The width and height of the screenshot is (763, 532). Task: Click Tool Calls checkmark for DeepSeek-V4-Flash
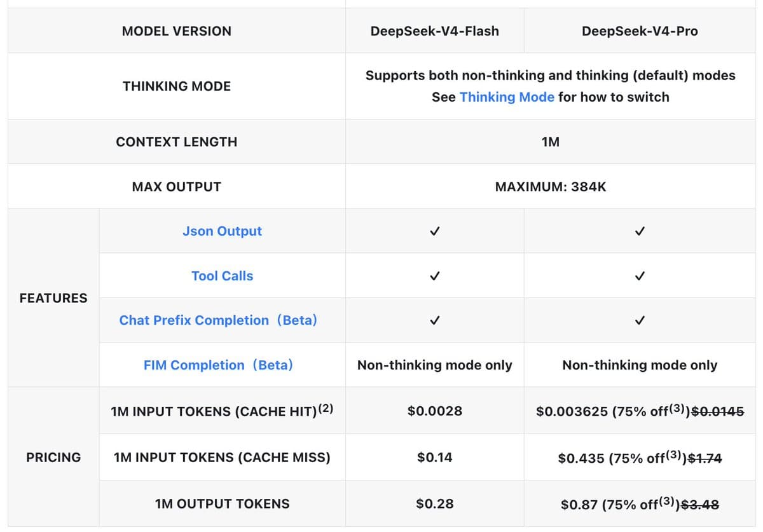pos(434,276)
